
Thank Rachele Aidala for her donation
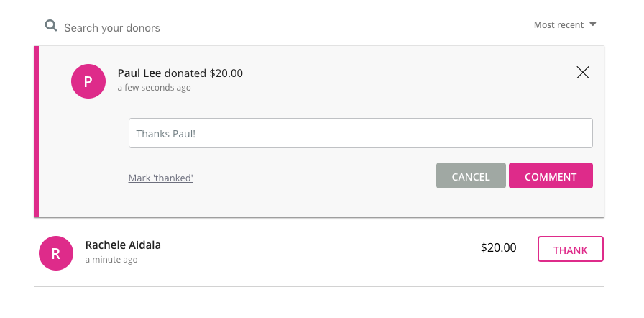click(x=571, y=249)
